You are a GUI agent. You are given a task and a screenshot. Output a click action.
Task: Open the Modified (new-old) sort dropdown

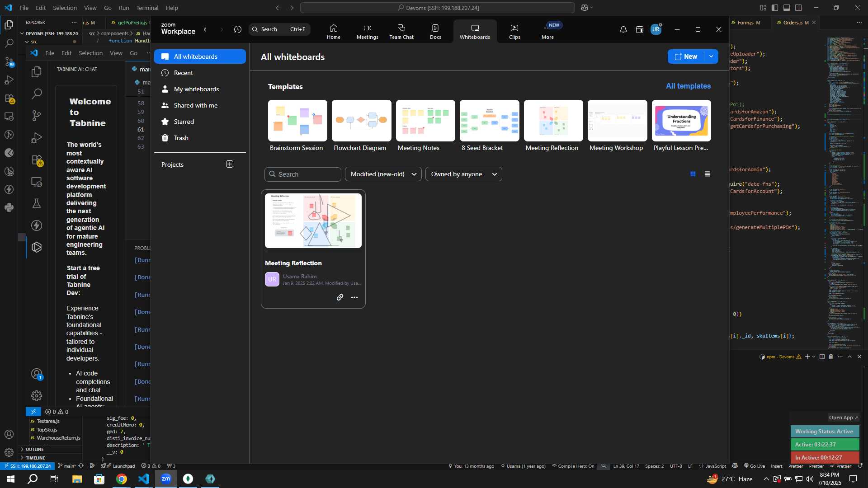click(383, 174)
